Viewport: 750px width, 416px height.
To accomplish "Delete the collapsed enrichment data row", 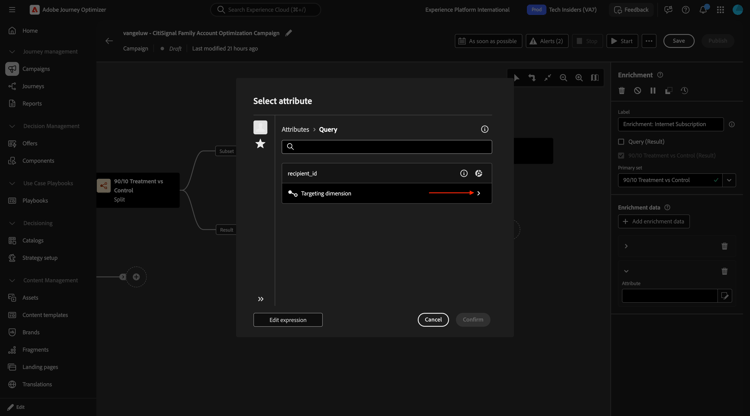I will click(725, 246).
